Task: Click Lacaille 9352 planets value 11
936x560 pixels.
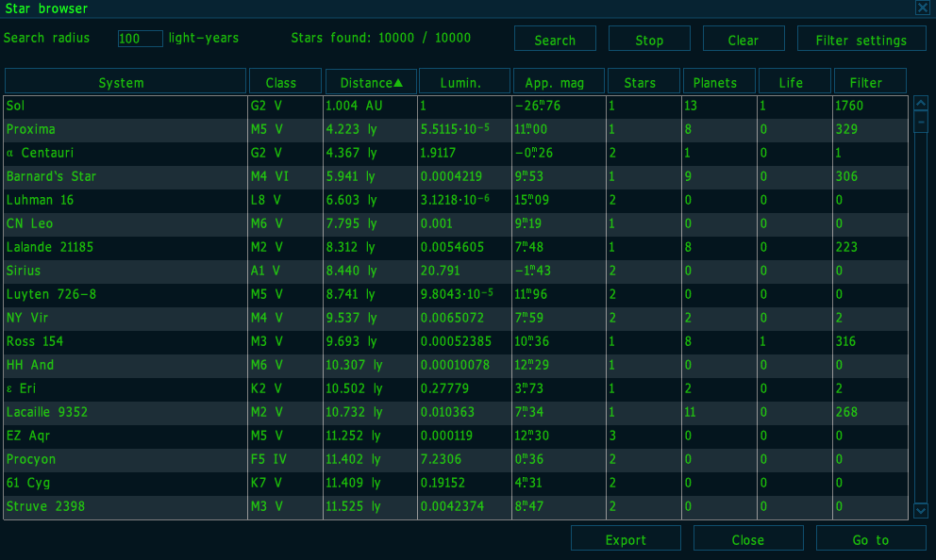Action: (690, 412)
